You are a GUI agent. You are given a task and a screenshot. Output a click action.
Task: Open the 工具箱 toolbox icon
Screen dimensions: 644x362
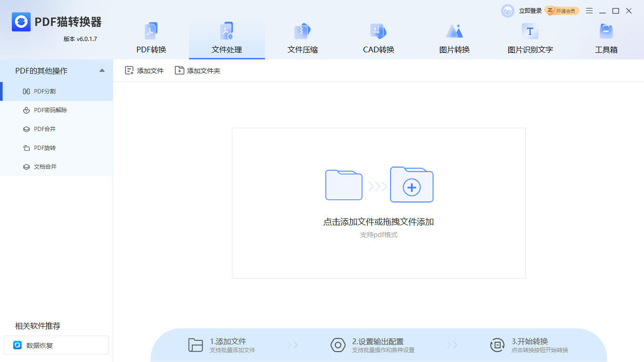click(x=605, y=31)
